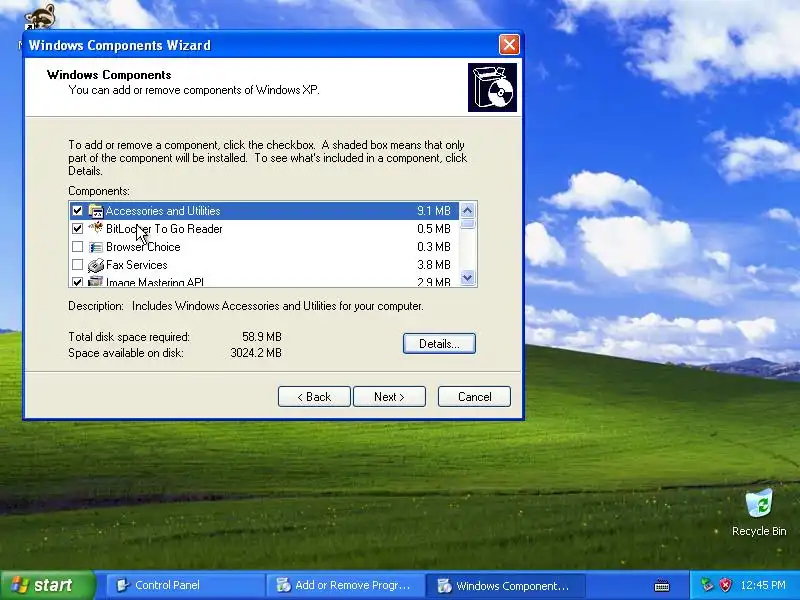This screenshot has width=800, height=600.
Task: Click the 12:45 PM system clock
Action: click(x=763, y=585)
